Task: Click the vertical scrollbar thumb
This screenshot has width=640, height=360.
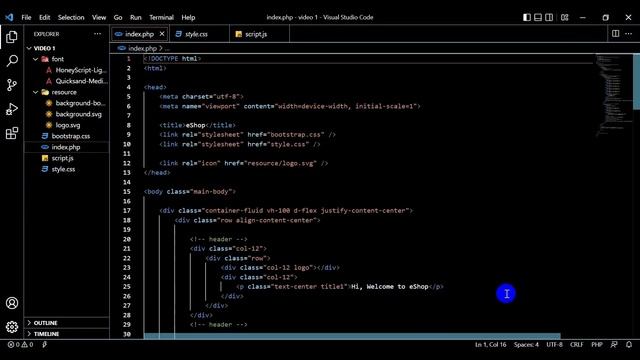Action: click(636, 82)
